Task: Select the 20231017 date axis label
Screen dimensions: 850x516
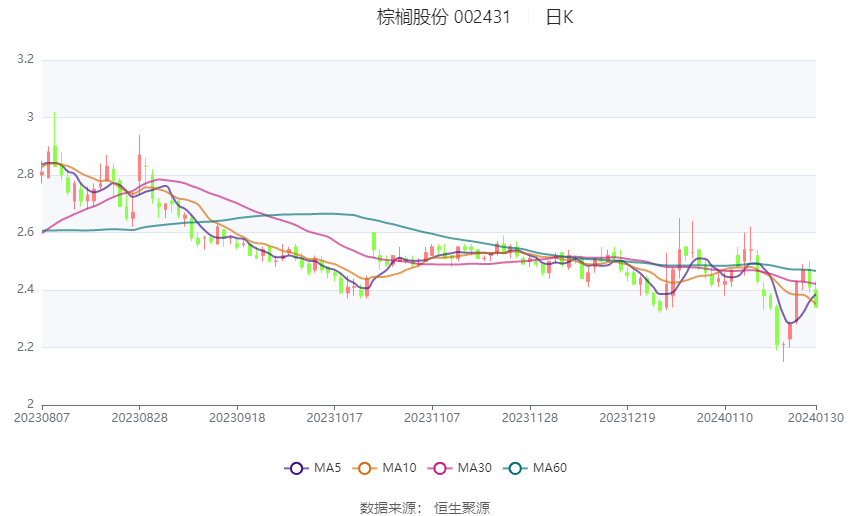Action: point(334,418)
